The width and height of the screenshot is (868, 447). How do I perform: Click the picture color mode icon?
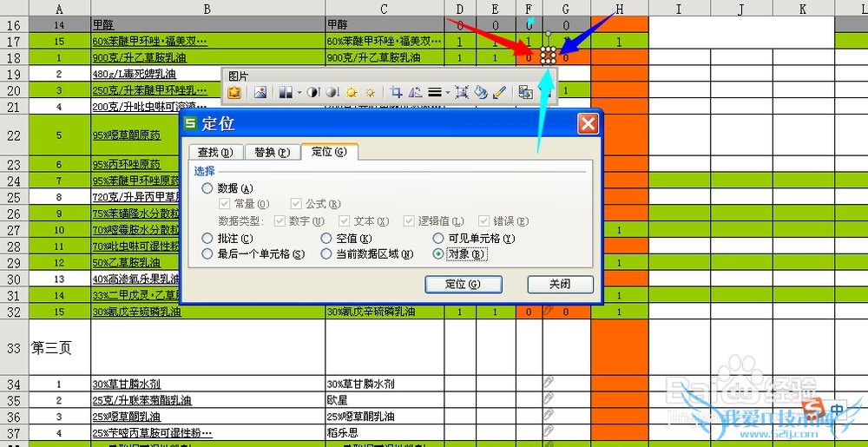click(286, 92)
